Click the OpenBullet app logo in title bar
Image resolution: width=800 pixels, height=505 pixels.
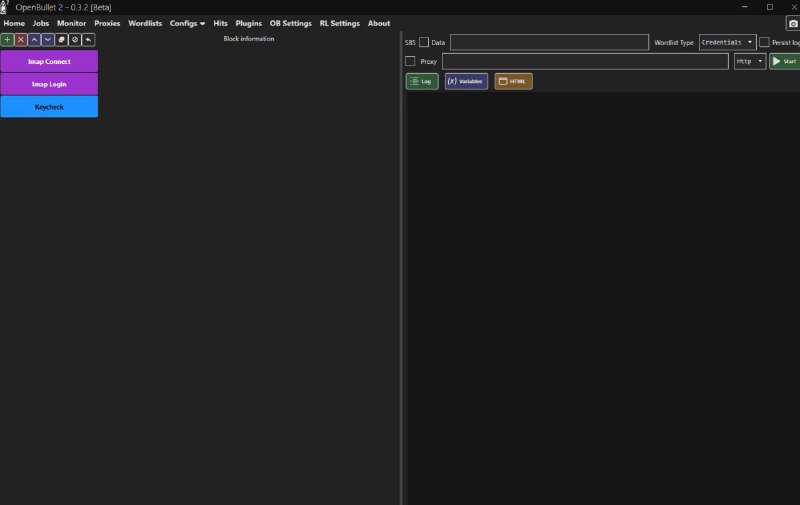coord(4,7)
